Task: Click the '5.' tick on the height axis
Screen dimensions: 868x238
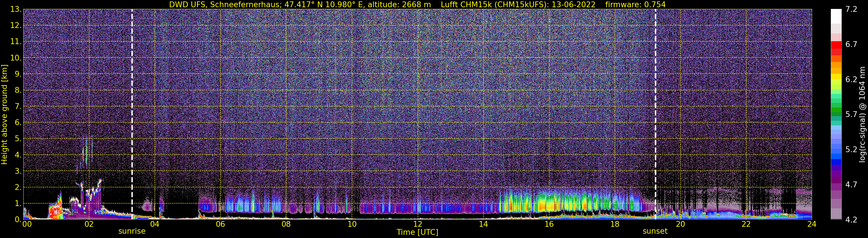Action: [18, 139]
